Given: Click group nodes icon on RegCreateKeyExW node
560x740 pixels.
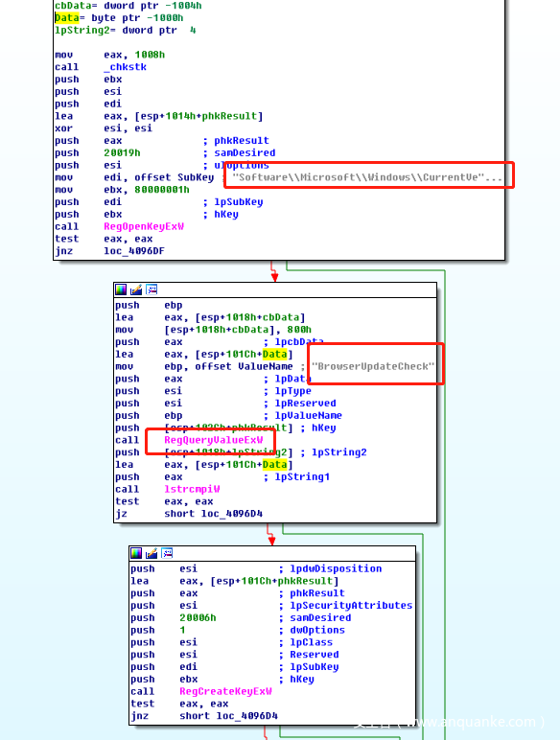Looking at the screenshot, I should coord(167,553).
